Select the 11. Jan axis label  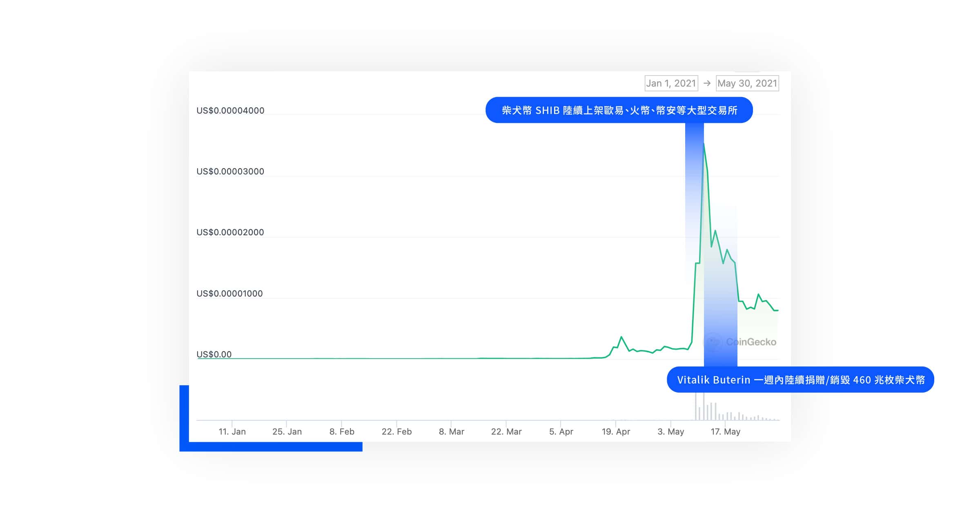[232, 432]
